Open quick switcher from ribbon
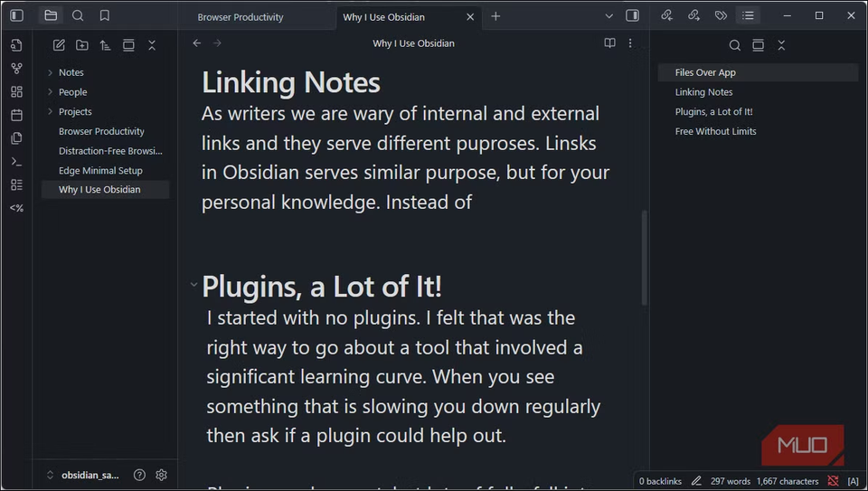The height and width of the screenshot is (491, 868). (16, 45)
